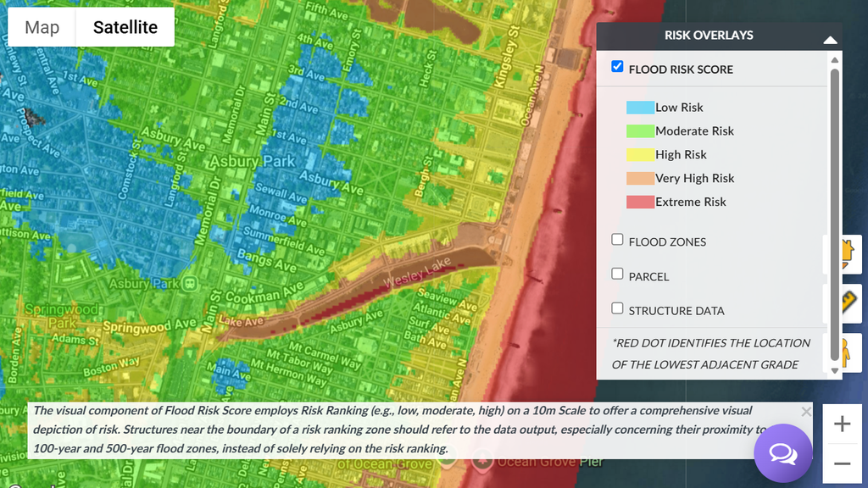Viewport: 868px width, 488px height.
Task: Uncheck the Flood Risk Score overlay
Action: click(x=617, y=67)
